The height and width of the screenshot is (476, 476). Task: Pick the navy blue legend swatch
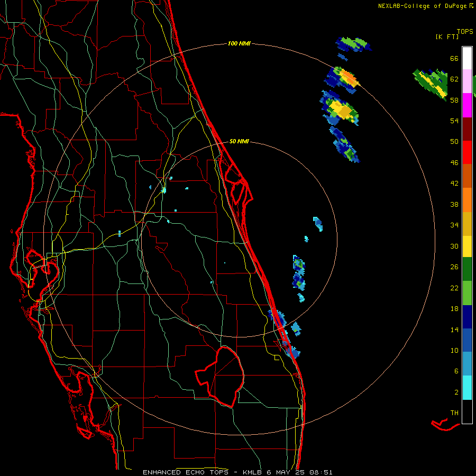point(467,317)
